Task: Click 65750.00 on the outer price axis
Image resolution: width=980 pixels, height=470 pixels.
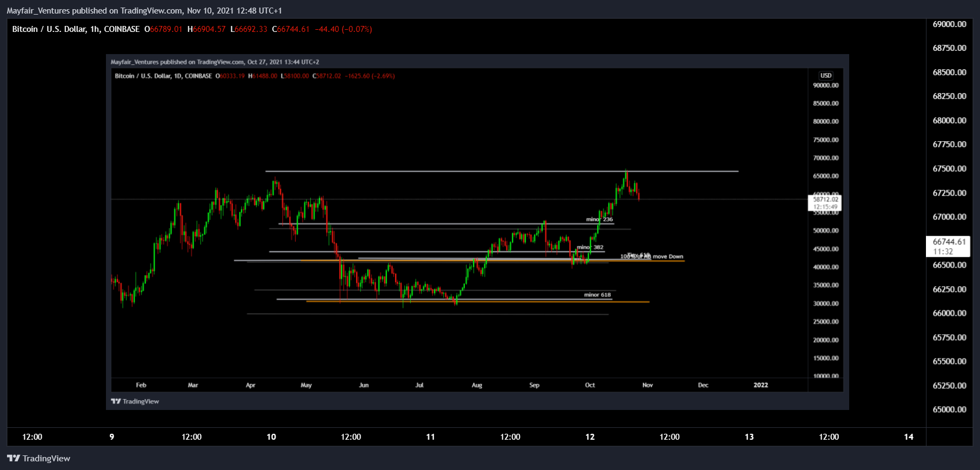Action: pyautogui.click(x=949, y=337)
